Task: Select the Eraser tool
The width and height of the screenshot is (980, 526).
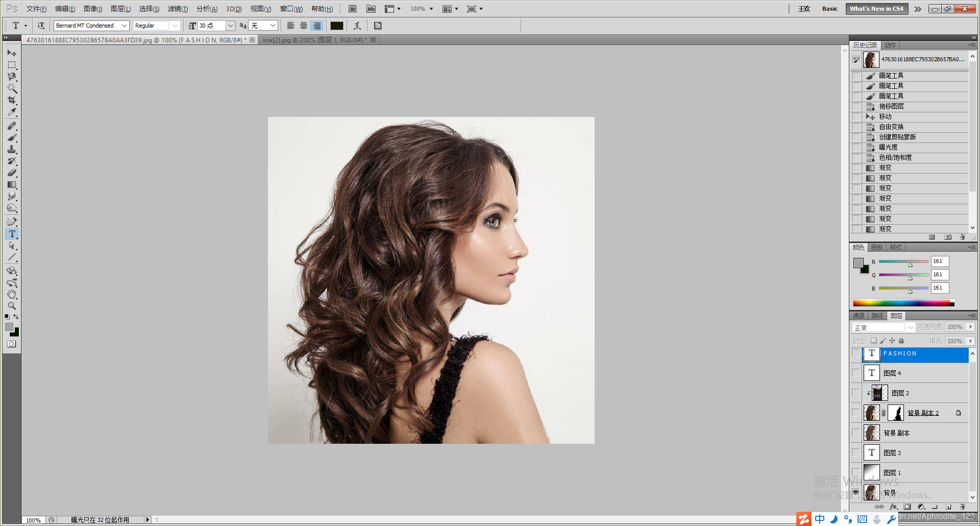Action: pyautogui.click(x=12, y=173)
